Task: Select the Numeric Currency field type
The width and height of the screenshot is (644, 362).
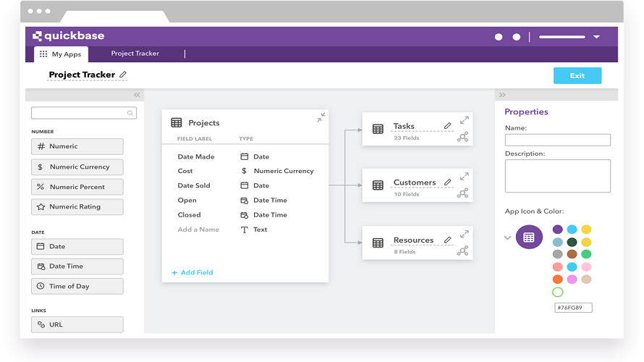Action: [77, 167]
